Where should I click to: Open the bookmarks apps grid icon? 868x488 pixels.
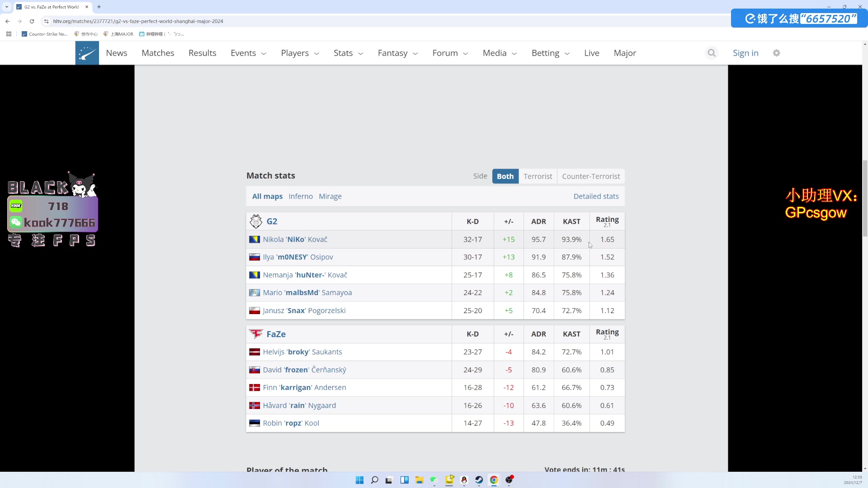(x=9, y=34)
